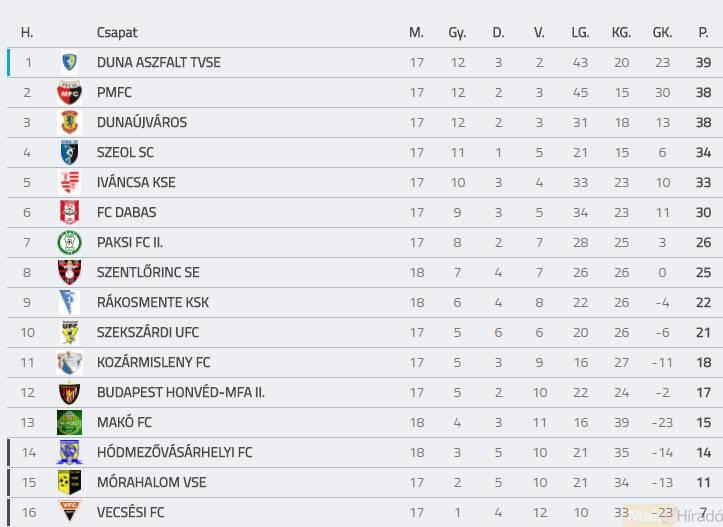Select the Hódmezővásárhelyi FC team name
The height and width of the screenshot is (527, 723).
point(174,452)
